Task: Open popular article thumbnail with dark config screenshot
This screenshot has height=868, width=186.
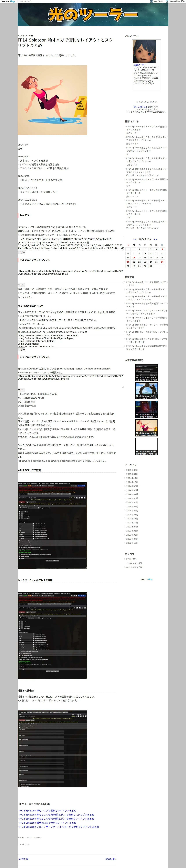Action: (x=146, y=372)
